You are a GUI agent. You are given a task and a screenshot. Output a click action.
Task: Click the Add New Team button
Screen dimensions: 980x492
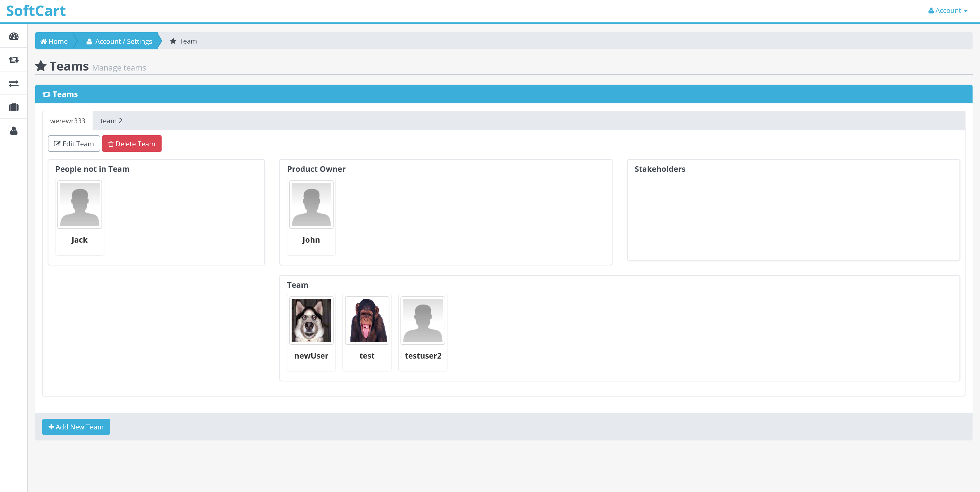76,427
